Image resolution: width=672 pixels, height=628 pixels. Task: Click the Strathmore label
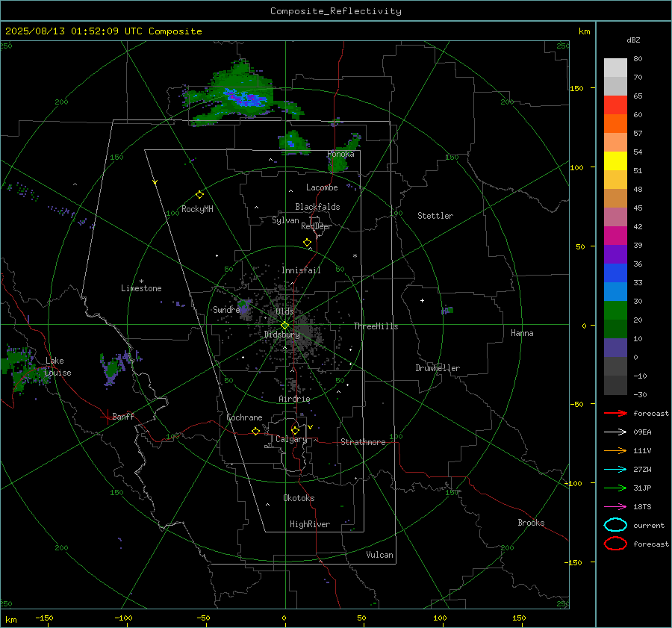[x=363, y=442]
